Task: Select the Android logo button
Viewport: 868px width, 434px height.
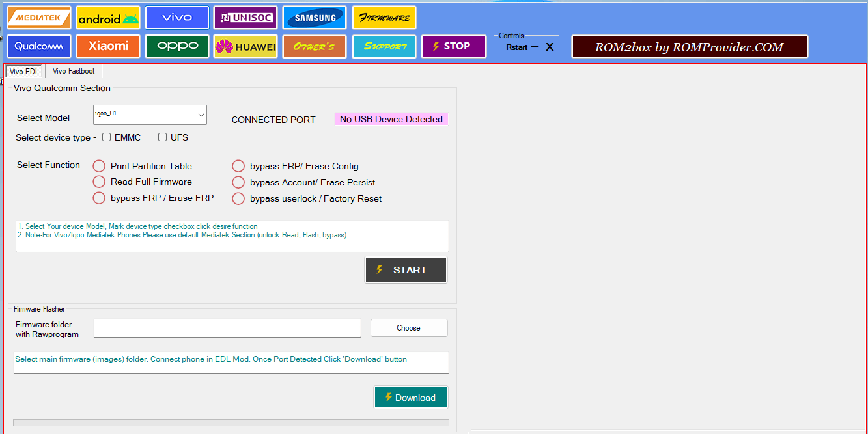Action: click(108, 18)
